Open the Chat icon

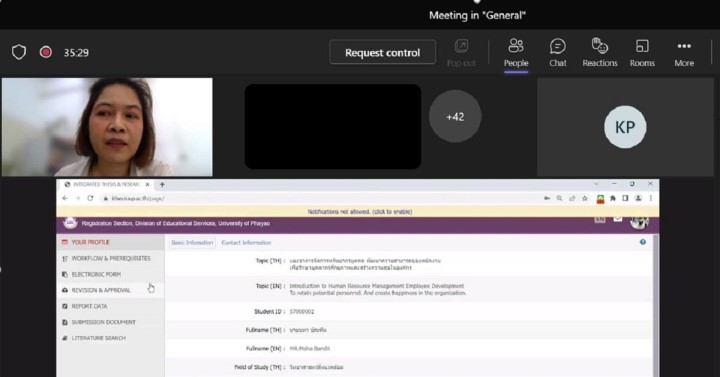click(557, 53)
